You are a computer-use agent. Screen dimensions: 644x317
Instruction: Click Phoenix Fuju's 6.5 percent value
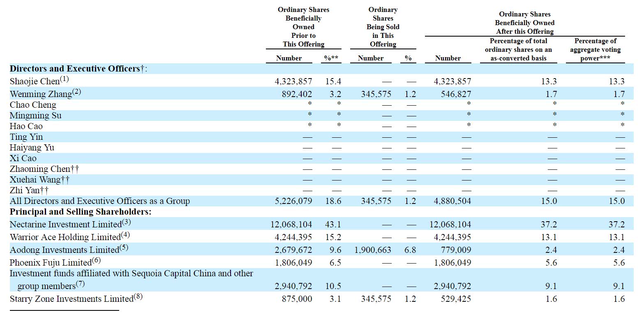[335, 263]
